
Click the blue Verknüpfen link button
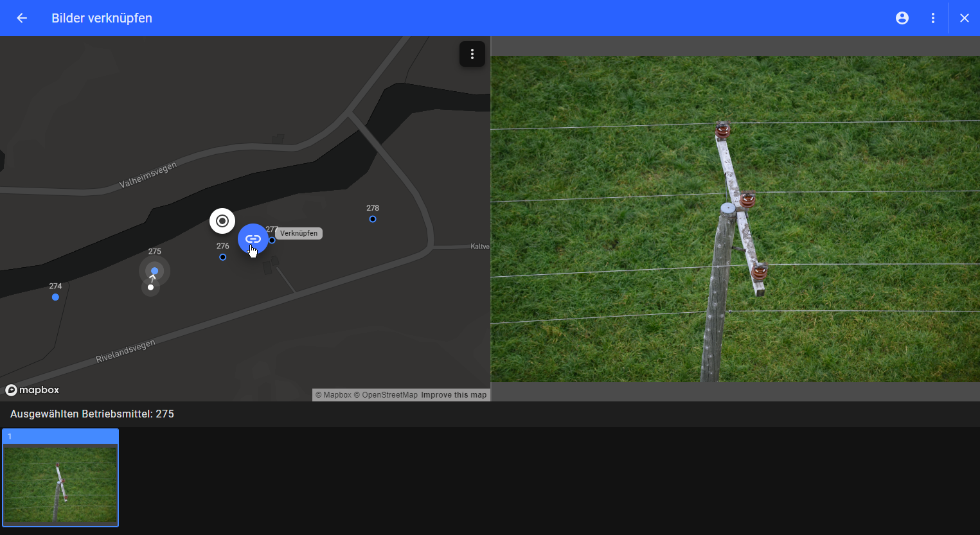[253, 238]
